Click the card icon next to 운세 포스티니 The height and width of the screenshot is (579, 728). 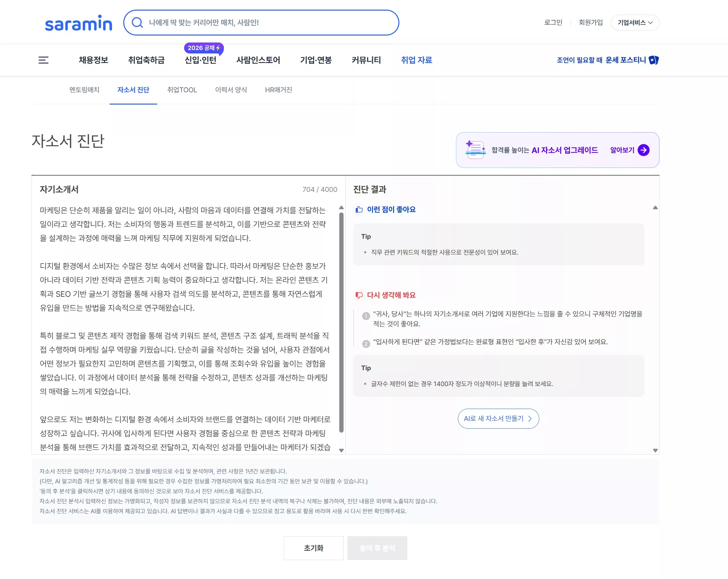click(x=654, y=60)
